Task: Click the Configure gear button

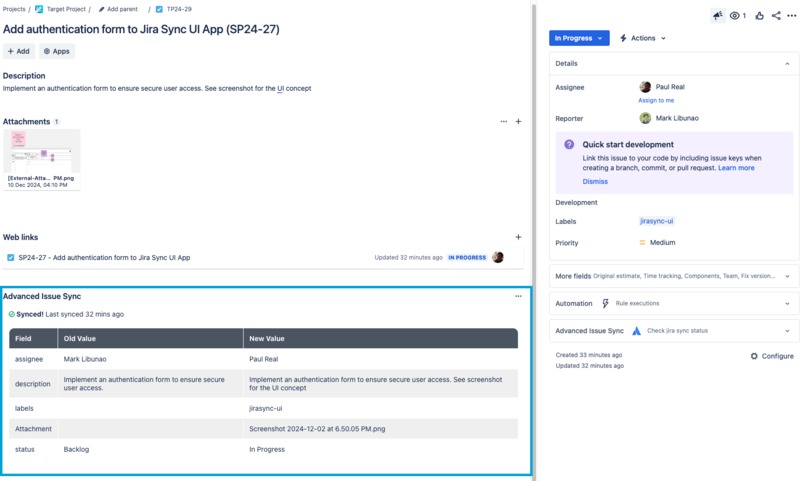Action: tap(772, 356)
